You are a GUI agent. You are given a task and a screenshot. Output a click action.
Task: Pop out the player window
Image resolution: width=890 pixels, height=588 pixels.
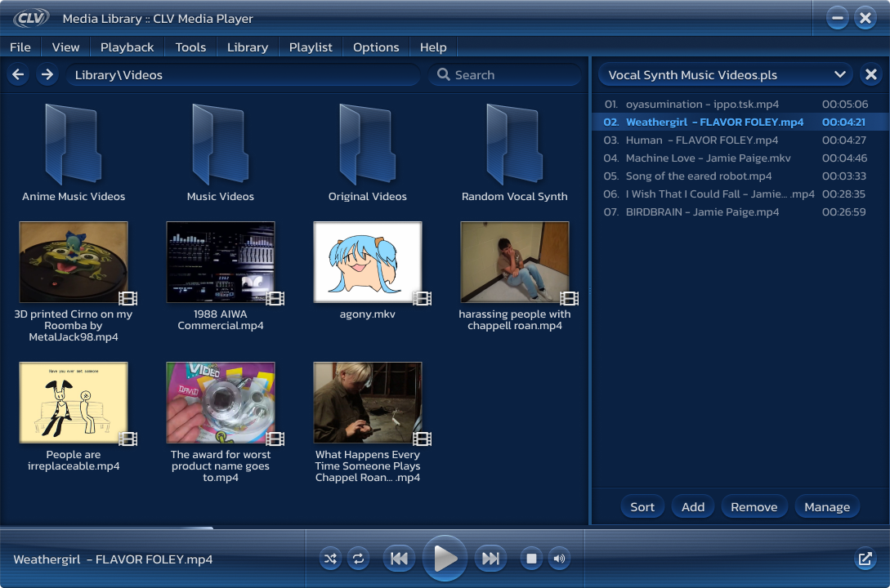tap(864, 559)
